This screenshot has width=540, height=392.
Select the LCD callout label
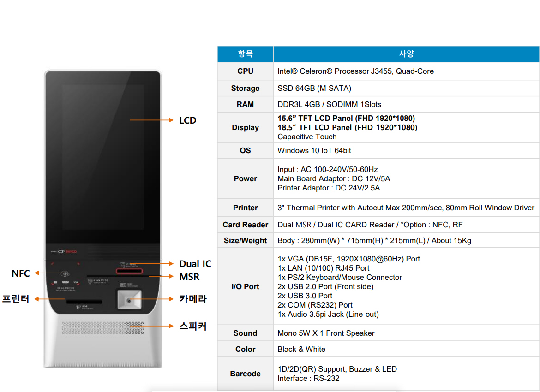click(x=188, y=120)
